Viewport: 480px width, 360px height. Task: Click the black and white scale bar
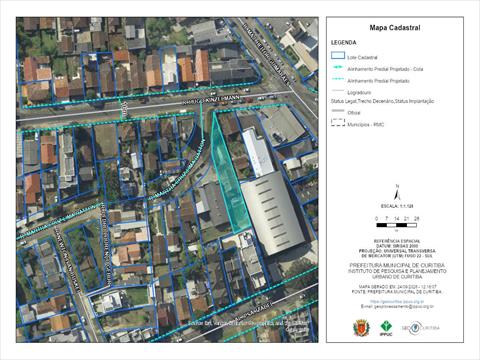(x=397, y=225)
